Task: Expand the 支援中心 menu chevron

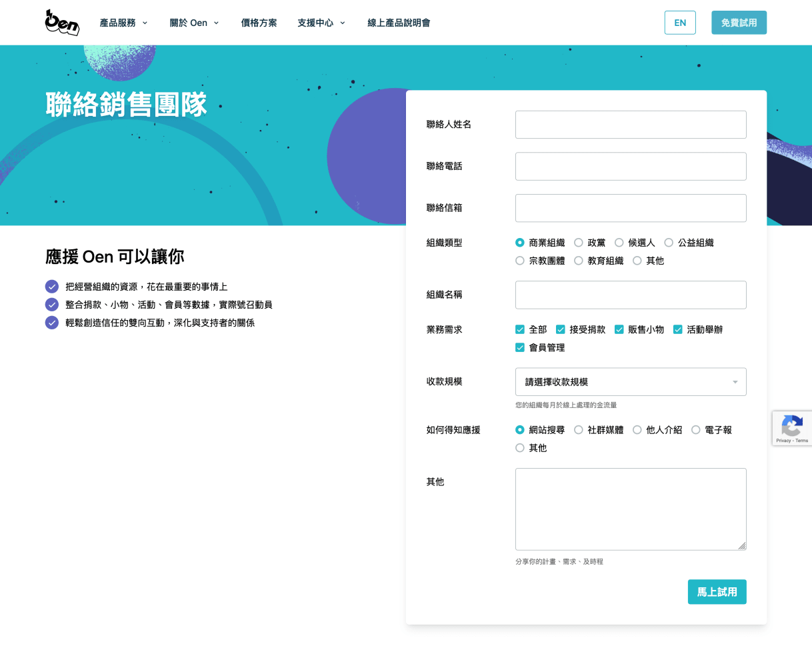Action: coord(343,23)
